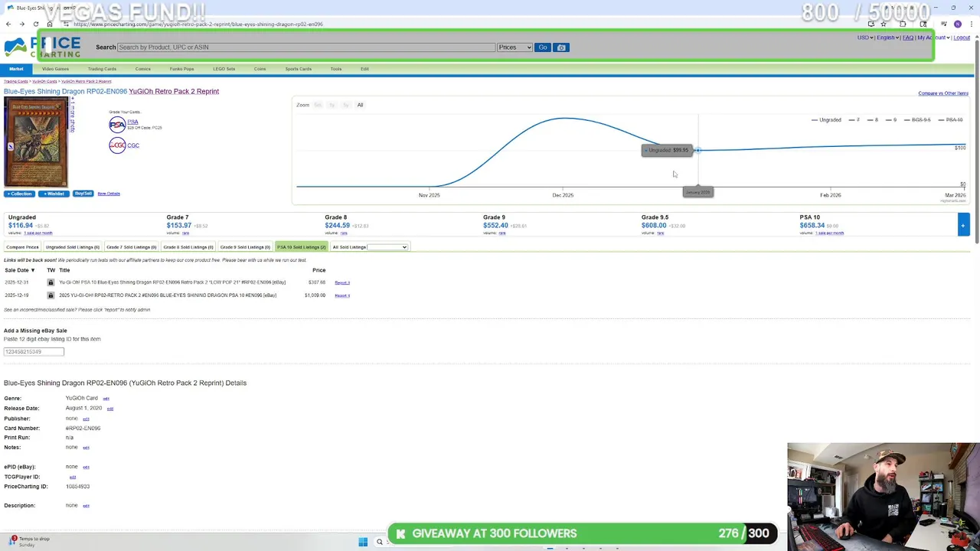980x551 pixels.
Task: Open the Sports Cards menu
Action: [x=298, y=69]
